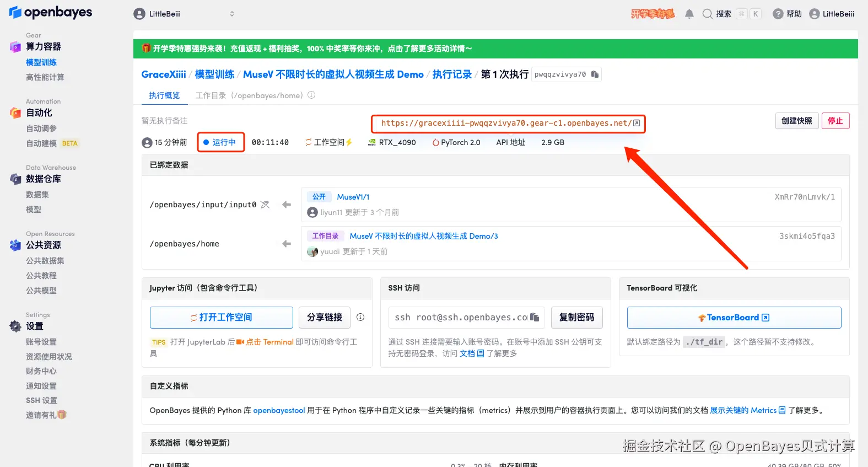Click the 复制密码 button

[577, 318]
